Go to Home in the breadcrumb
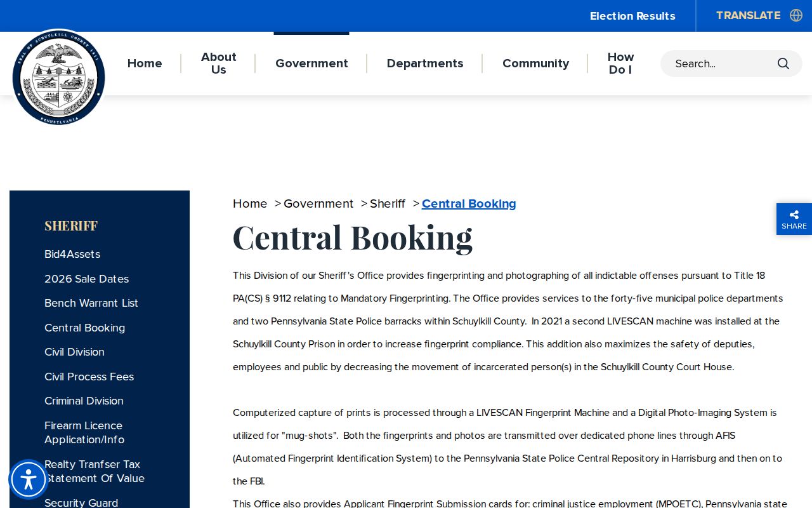Screen dimensions: 812x508 (250, 204)
